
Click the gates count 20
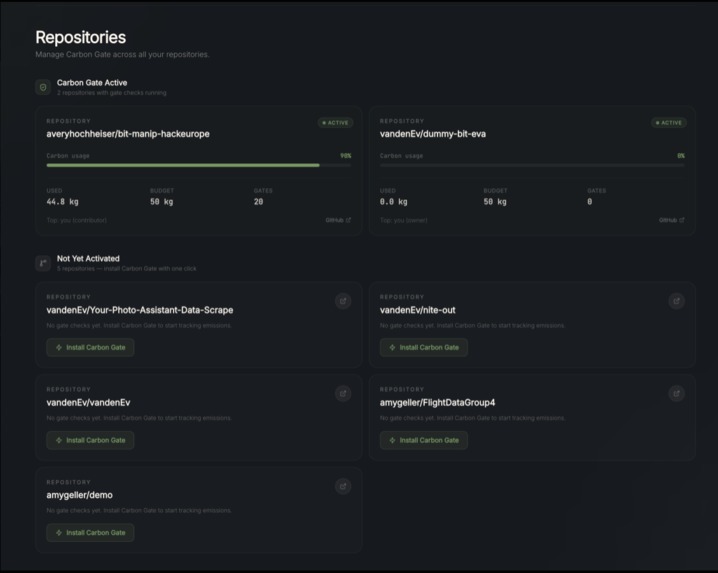(259, 202)
